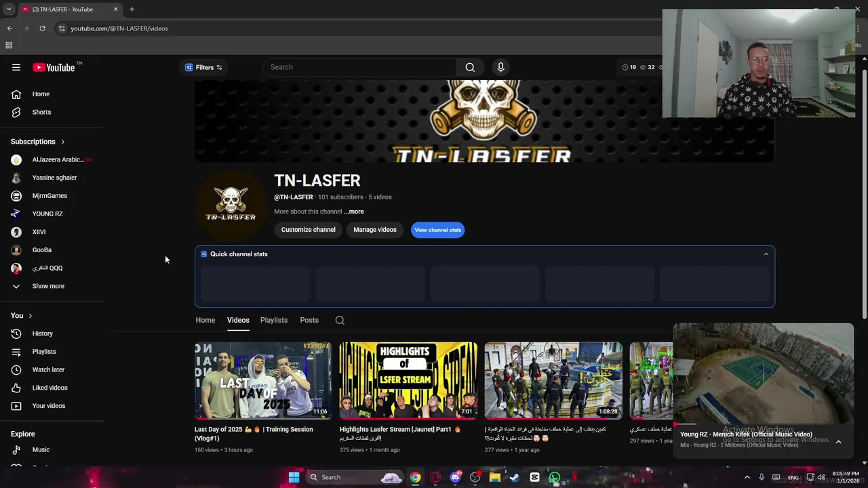This screenshot has width=868, height=488.
Task: Open Last Day of 2025 video thumbnail
Action: (263, 380)
